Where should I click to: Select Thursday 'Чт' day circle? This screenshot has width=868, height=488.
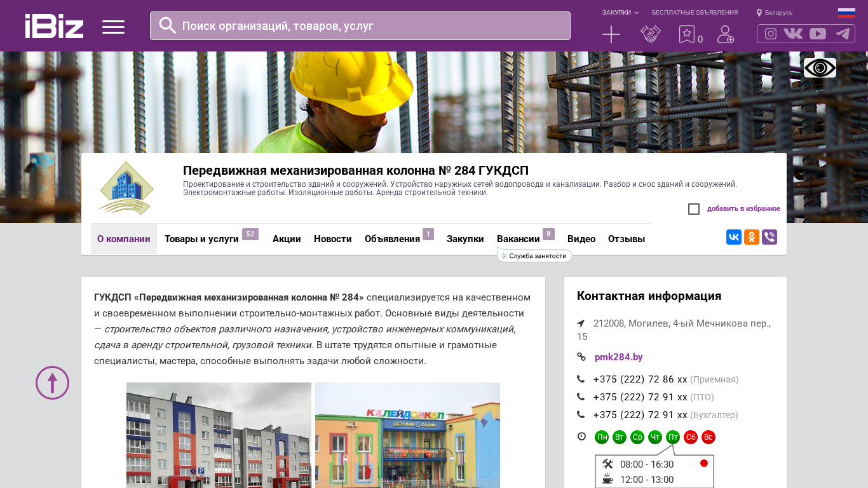pos(655,437)
